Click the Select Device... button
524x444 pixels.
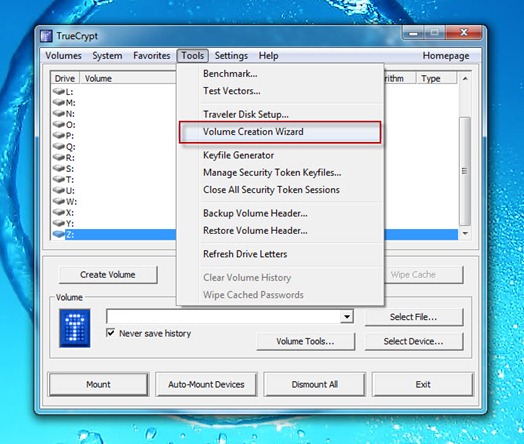pyautogui.click(x=414, y=341)
